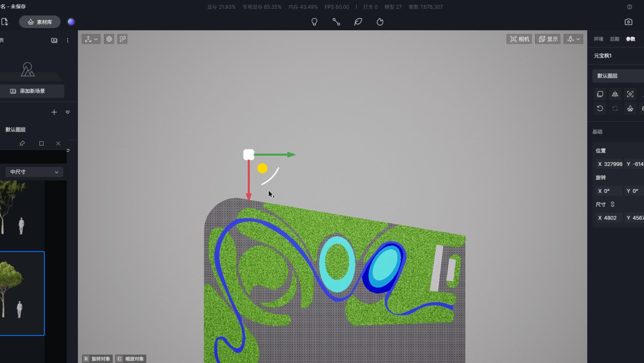
Task: Toggle the size proportion lock icon
Action: (612, 204)
